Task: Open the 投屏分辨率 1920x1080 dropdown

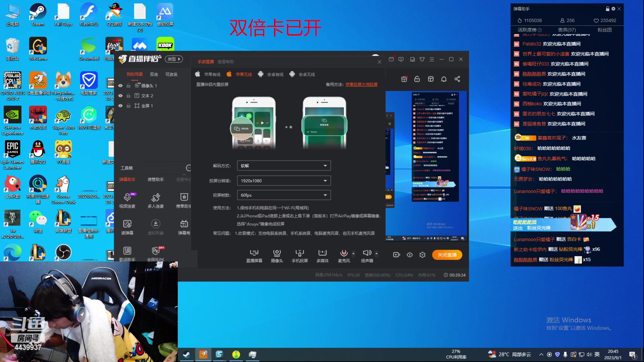Action: coord(284,181)
